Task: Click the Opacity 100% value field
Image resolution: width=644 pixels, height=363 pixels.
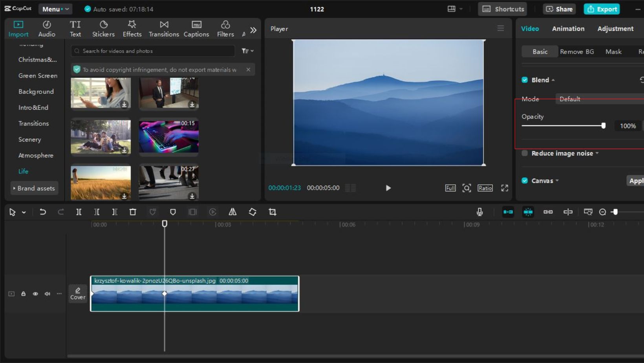Action: coord(628,126)
